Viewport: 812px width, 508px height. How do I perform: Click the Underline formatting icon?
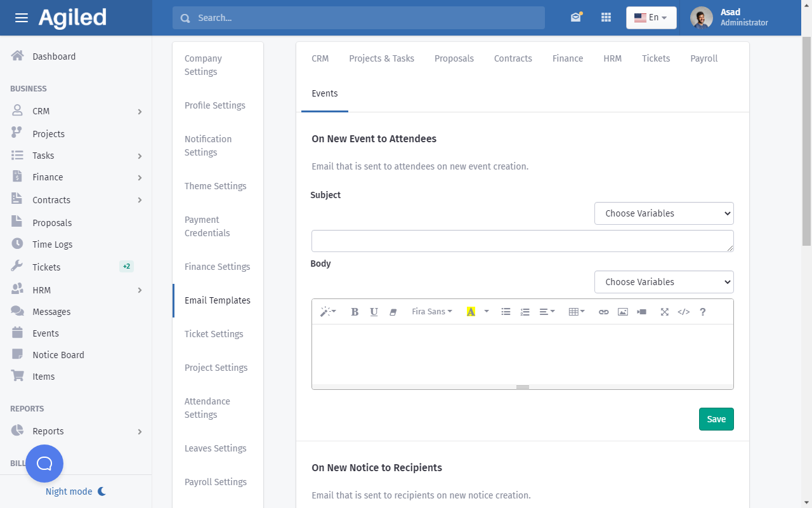[374, 312]
